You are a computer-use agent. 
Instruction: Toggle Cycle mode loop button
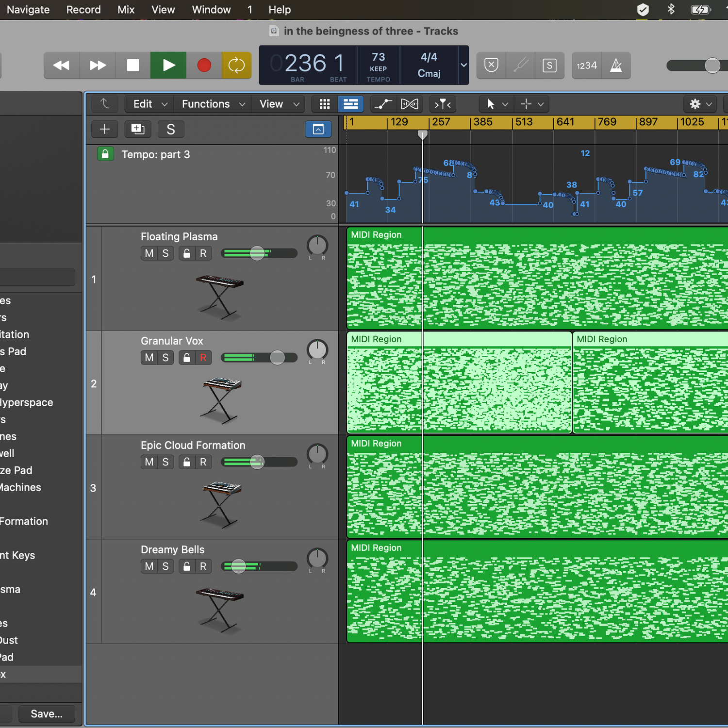coord(236,65)
